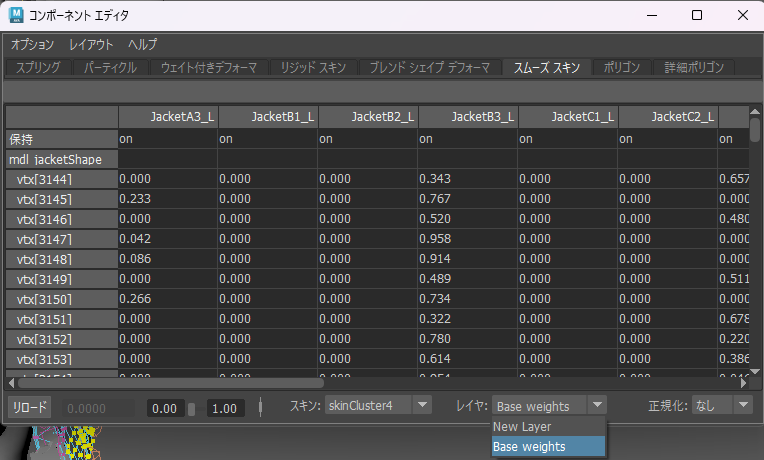The height and width of the screenshot is (460, 764).
Task: Click the 0.086 cell in the vtx[3148] row
Action: (x=168, y=259)
